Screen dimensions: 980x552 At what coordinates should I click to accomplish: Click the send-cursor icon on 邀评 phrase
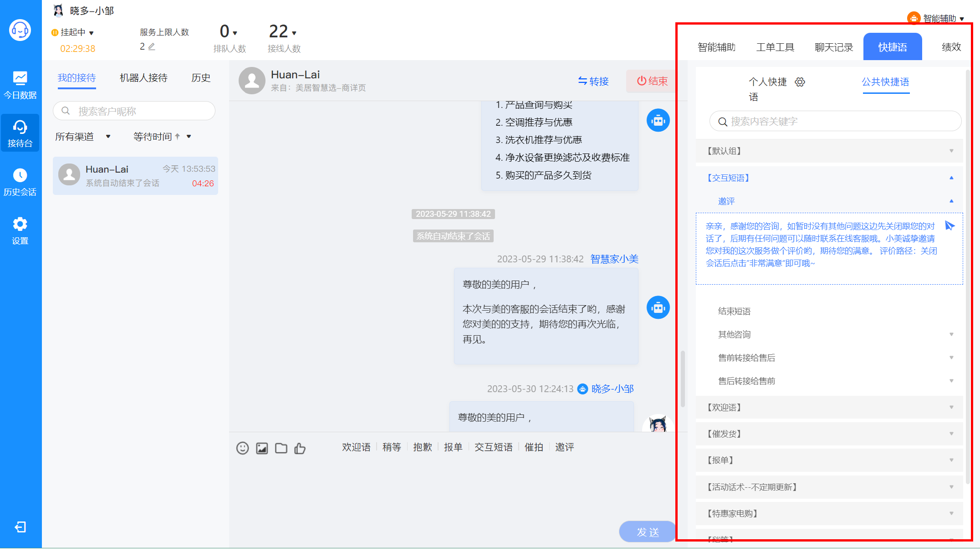(949, 225)
